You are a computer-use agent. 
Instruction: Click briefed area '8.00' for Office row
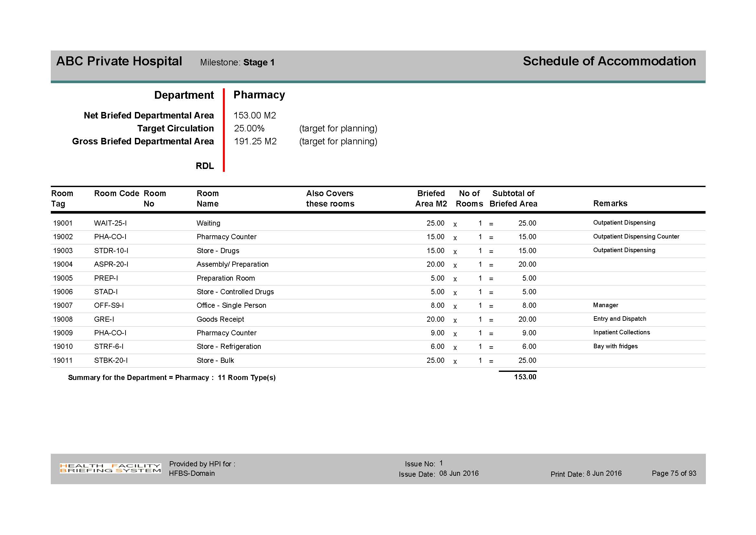click(438, 306)
